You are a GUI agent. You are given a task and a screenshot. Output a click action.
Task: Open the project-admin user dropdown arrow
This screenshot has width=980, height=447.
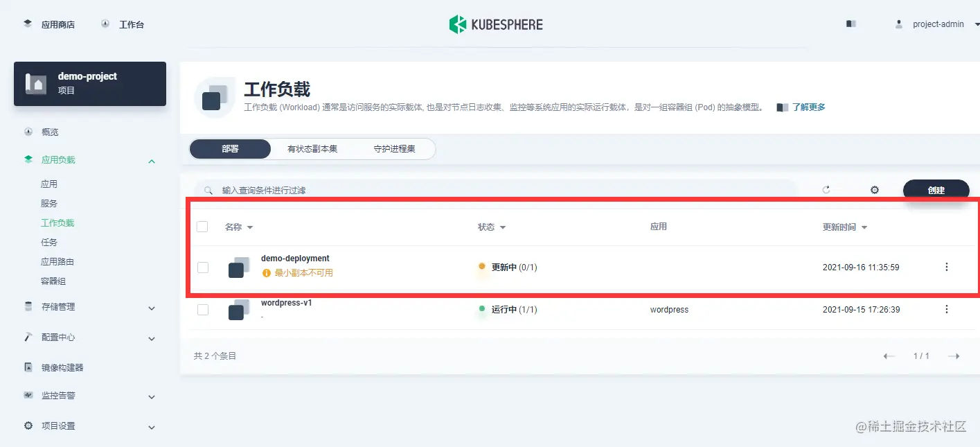tap(977, 24)
